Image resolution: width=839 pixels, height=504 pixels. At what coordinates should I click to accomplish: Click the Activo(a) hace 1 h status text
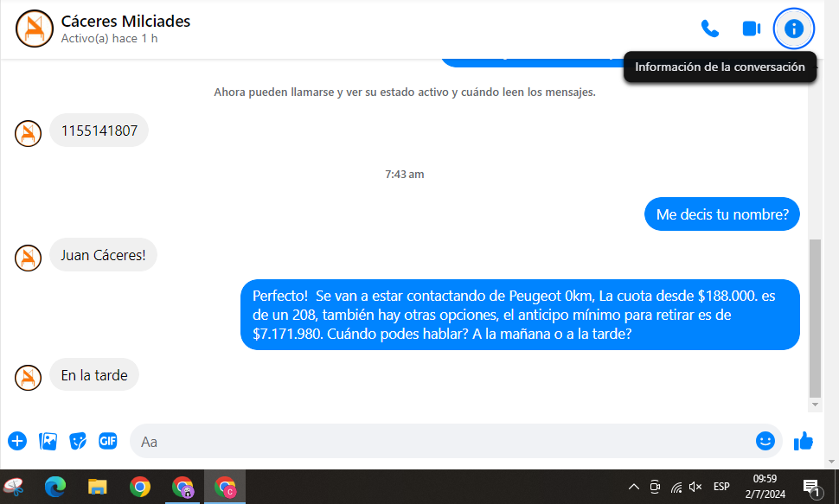[109, 39]
